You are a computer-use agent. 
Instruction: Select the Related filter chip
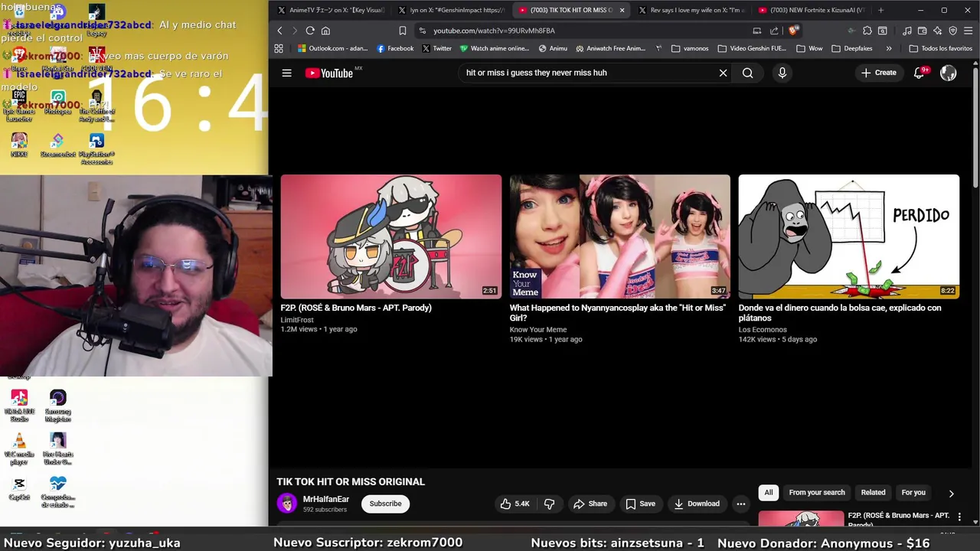pyautogui.click(x=873, y=493)
